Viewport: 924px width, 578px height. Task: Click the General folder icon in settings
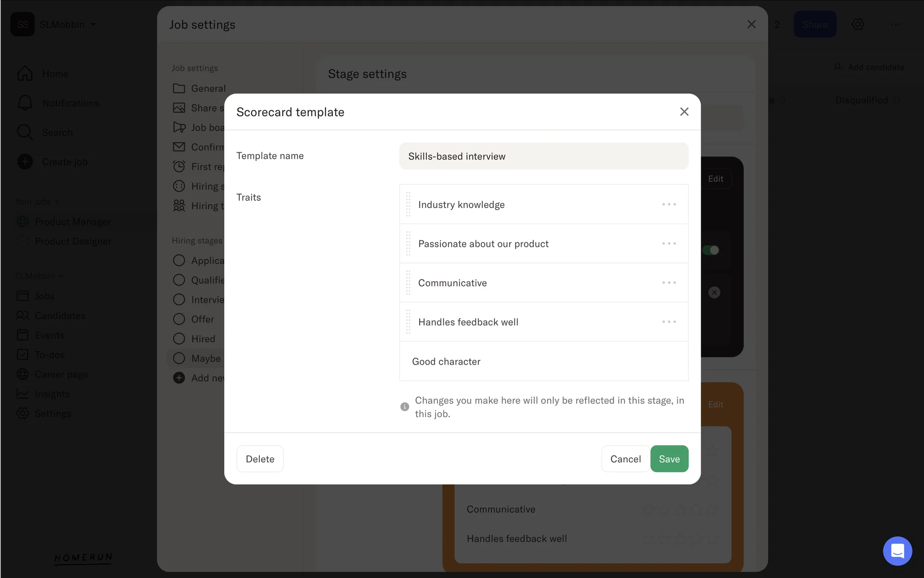[x=179, y=89]
